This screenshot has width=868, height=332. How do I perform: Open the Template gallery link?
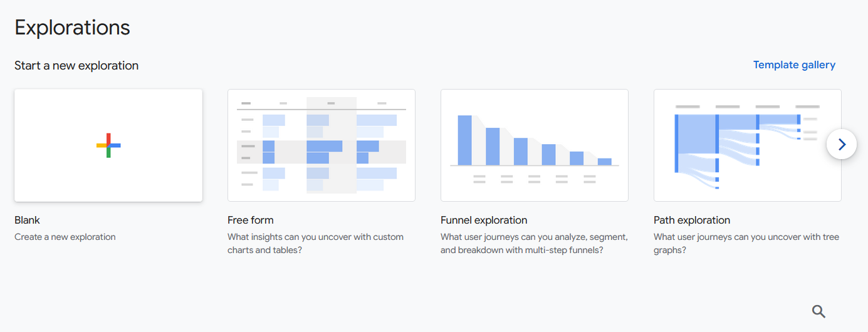click(x=794, y=65)
